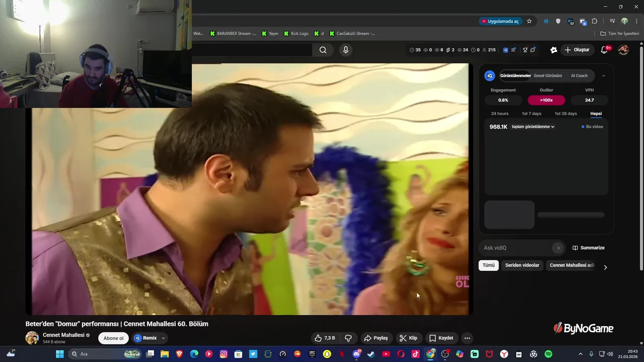
Task: Click the Ask vidIQ input field
Action: pyautogui.click(x=516, y=248)
